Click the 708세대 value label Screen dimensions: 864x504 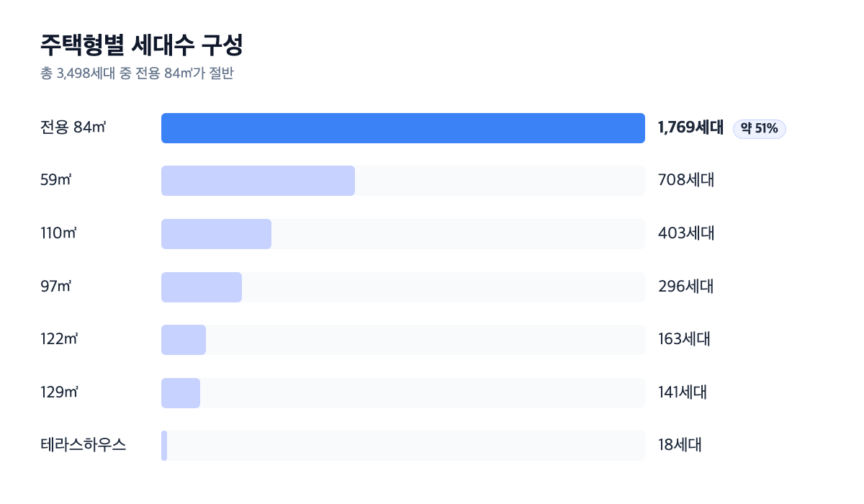[x=686, y=181]
